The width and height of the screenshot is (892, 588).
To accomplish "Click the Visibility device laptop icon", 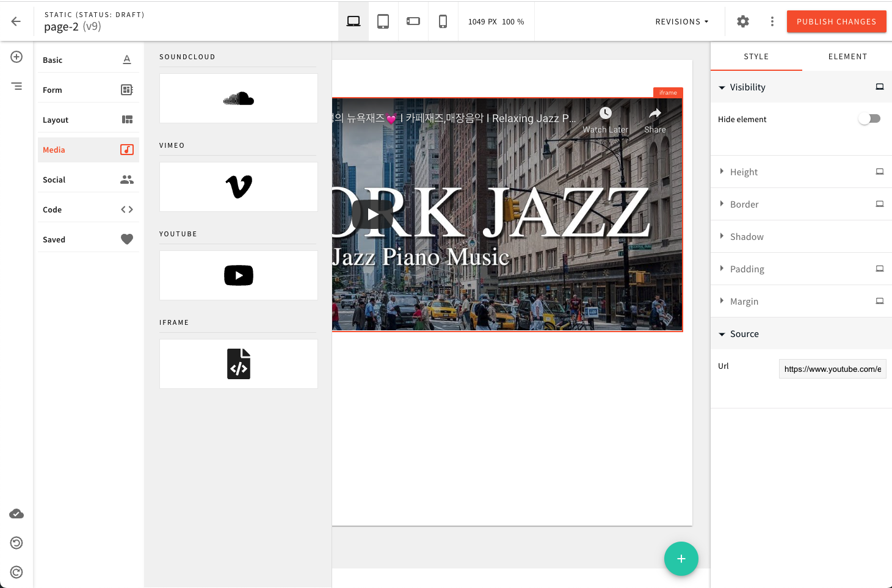I will point(880,87).
